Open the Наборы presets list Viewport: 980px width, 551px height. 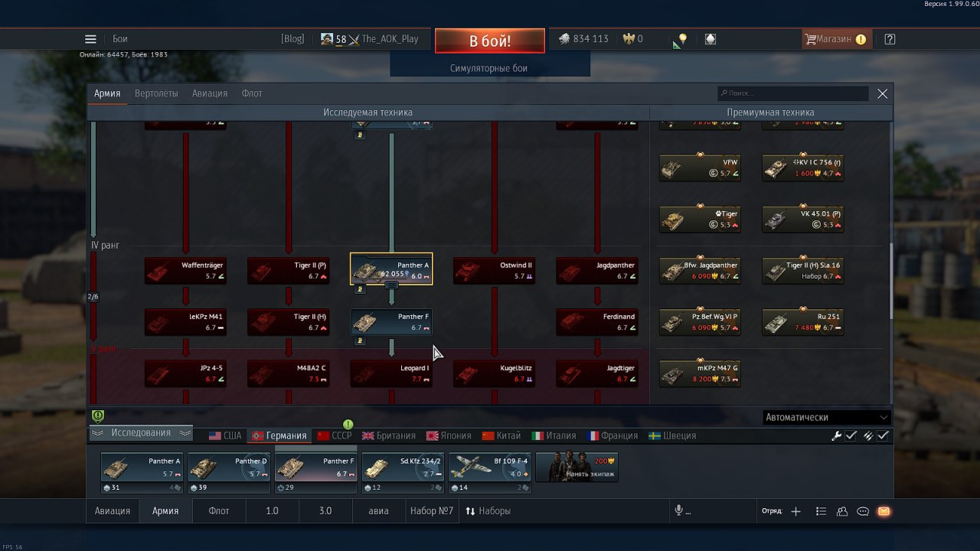tap(488, 510)
